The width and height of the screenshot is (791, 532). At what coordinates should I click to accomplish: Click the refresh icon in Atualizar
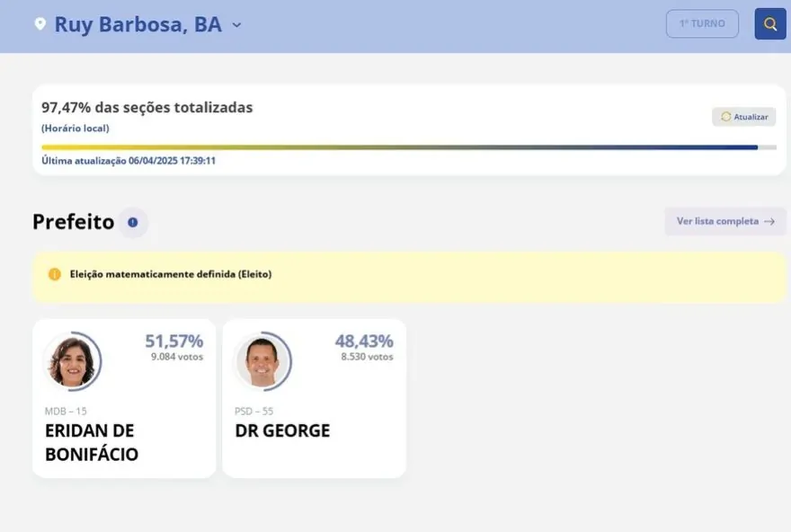(x=726, y=117)
